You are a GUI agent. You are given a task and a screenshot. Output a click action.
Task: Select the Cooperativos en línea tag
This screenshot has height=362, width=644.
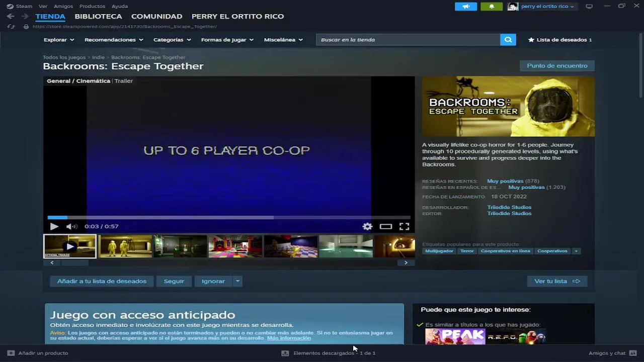tap(505, 251)
